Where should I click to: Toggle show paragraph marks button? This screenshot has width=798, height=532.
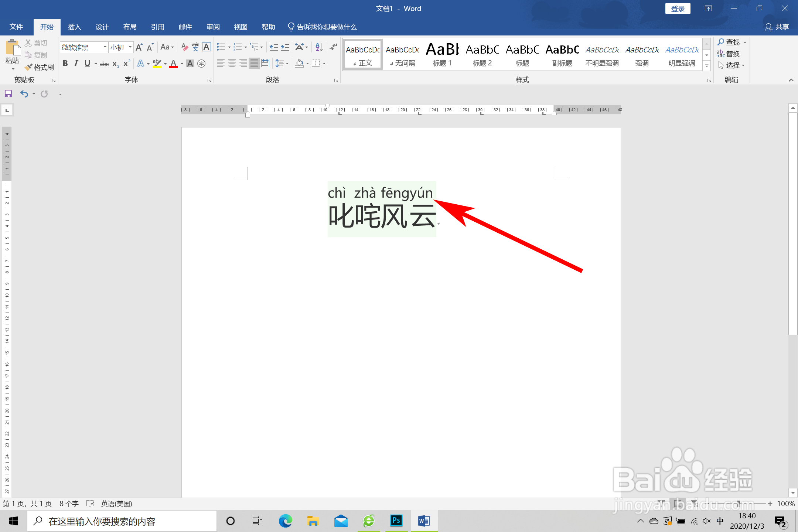coord(334,47)
